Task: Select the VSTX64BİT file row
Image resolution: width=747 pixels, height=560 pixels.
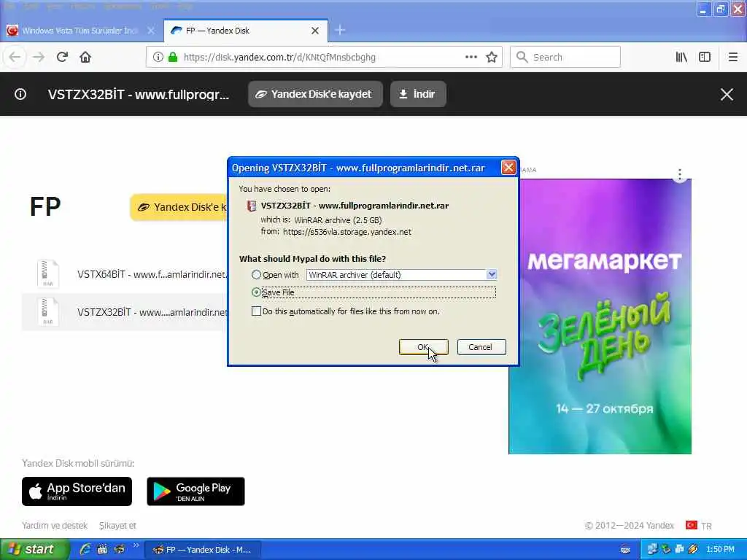Action: pos(124,274)
